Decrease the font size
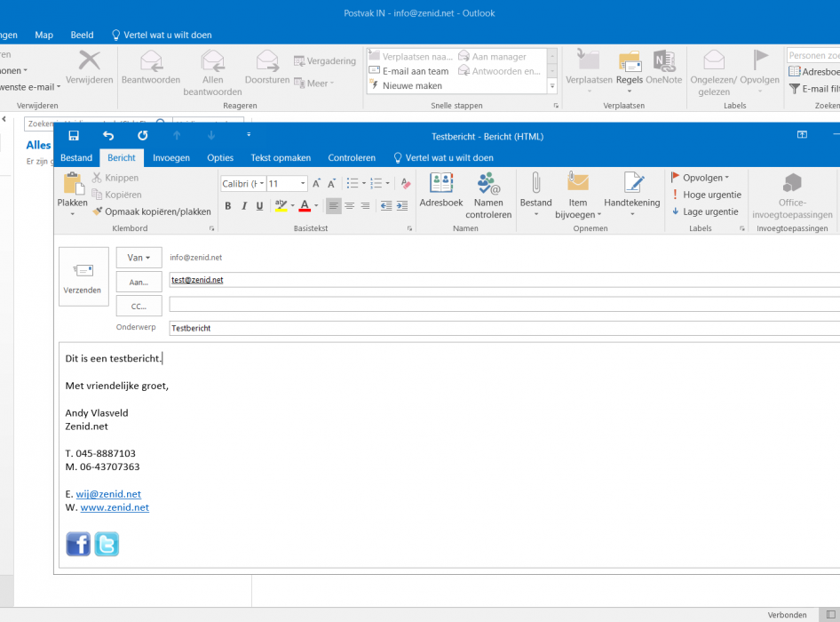 click(331, 184)
